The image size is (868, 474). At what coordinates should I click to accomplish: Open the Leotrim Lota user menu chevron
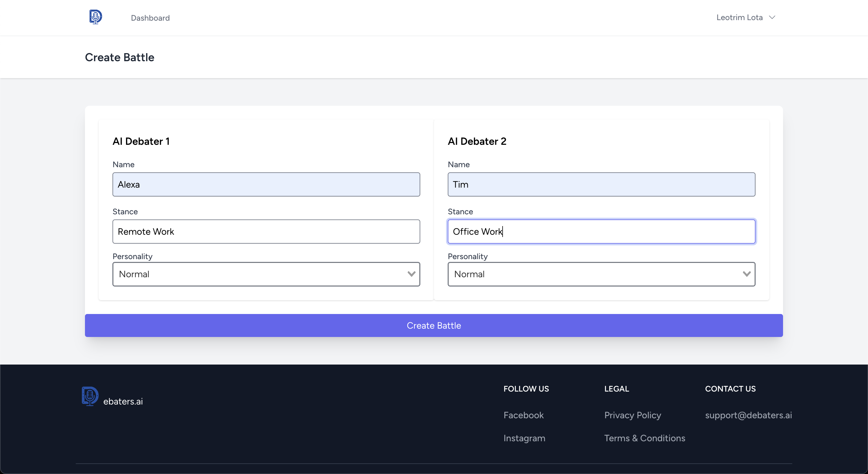point(772,18)
